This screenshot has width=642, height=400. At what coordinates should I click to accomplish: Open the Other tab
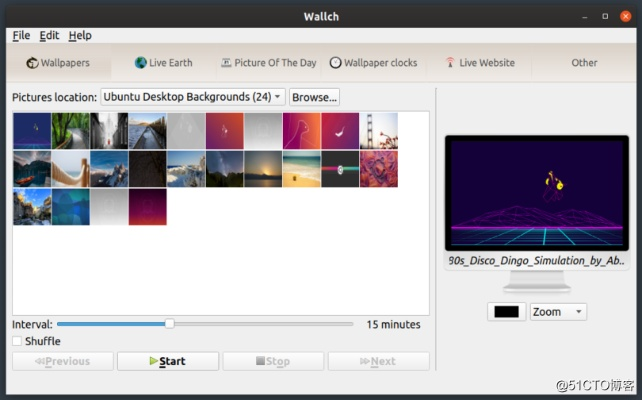(584, 63)
